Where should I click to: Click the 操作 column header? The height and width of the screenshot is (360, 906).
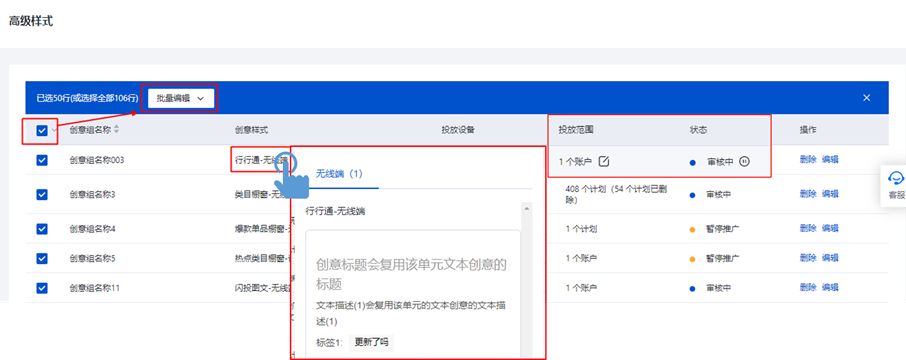click(x=808, y=130)
